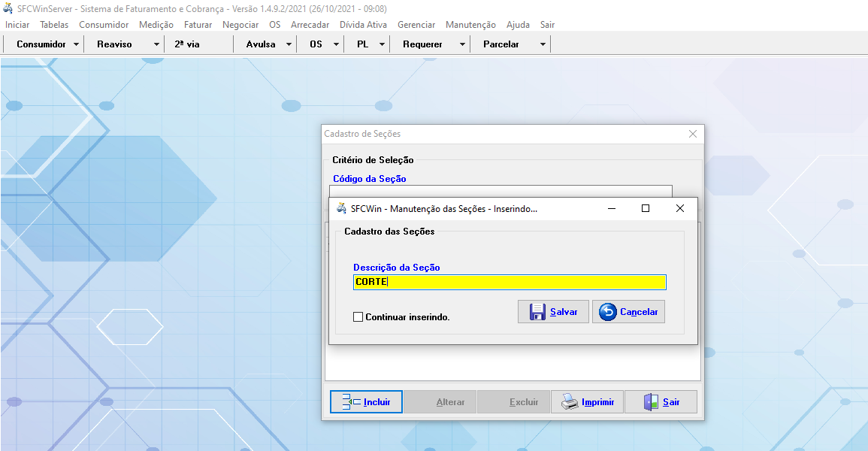Expand the Consumidor toolbar dropdown arrow
Screen dimensions: 868x451
click(77, 44)
